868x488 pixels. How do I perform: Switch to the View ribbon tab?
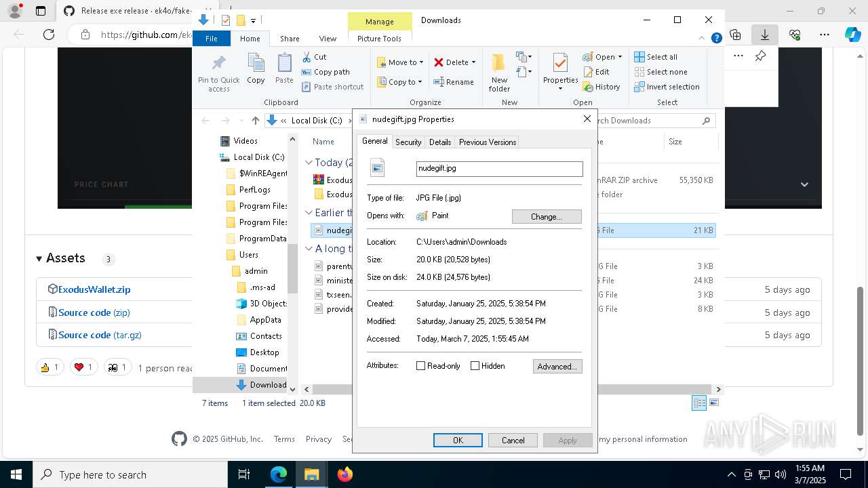click(x=328, y=39)
